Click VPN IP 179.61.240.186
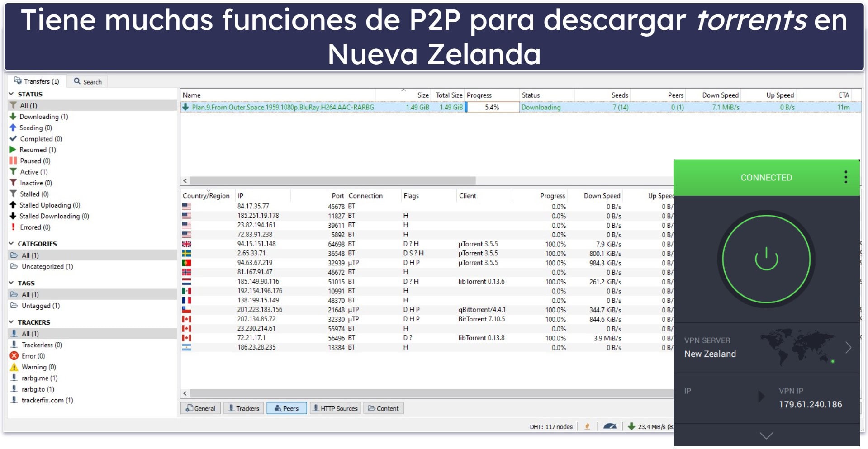 coord(810,404)
